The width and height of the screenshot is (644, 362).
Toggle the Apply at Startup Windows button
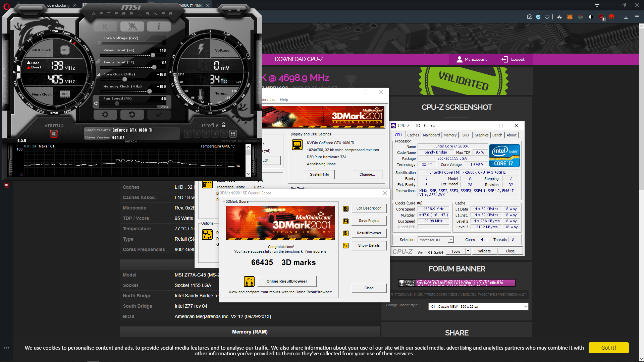(x=54, y=134)
